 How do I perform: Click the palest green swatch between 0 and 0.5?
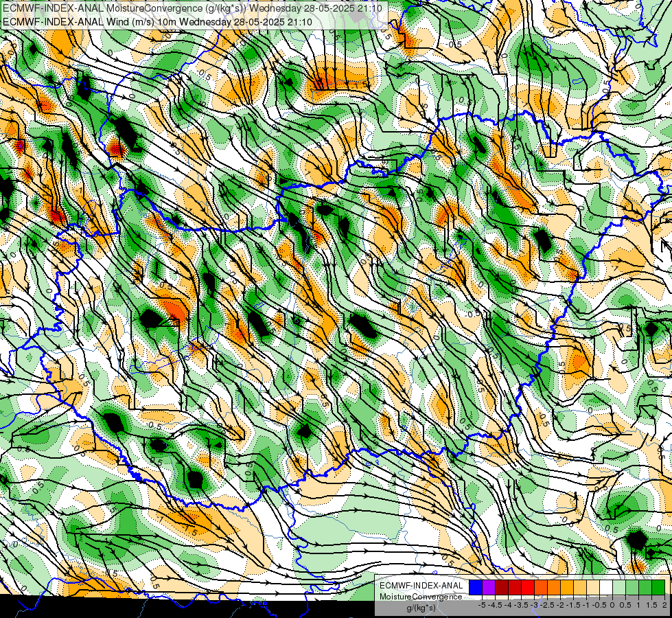(619, 588)
